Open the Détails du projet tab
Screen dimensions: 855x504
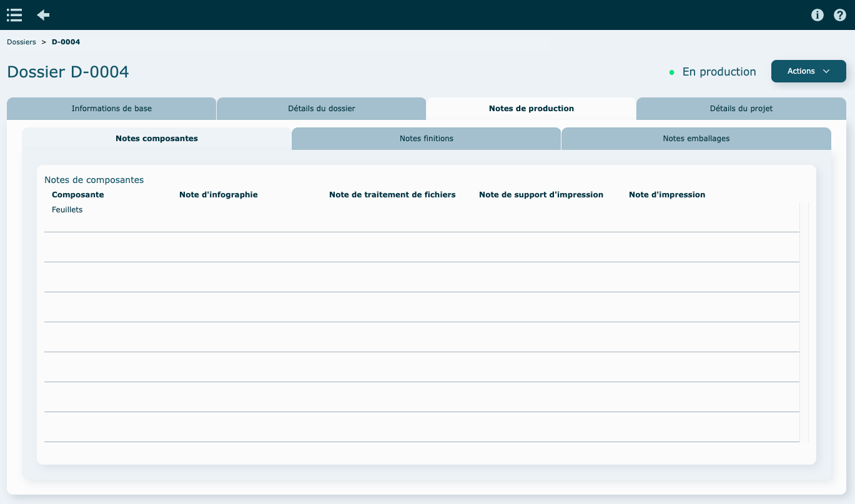[x=741, y=109]
